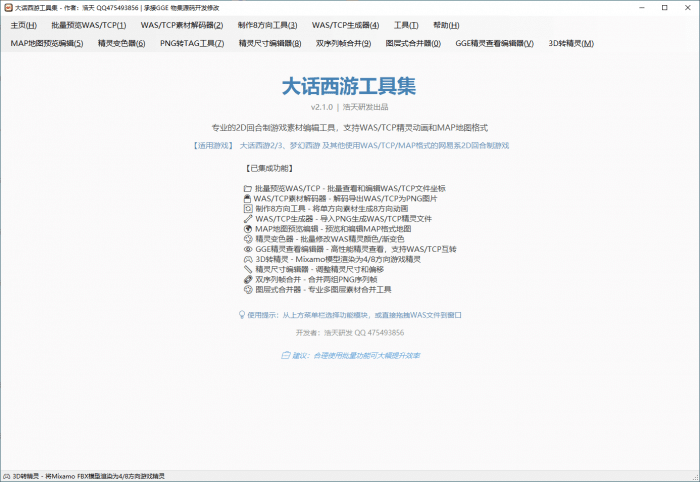
Task: Click globe icon beside MAP地图预览编辑 line
Action: coord(248,229)
